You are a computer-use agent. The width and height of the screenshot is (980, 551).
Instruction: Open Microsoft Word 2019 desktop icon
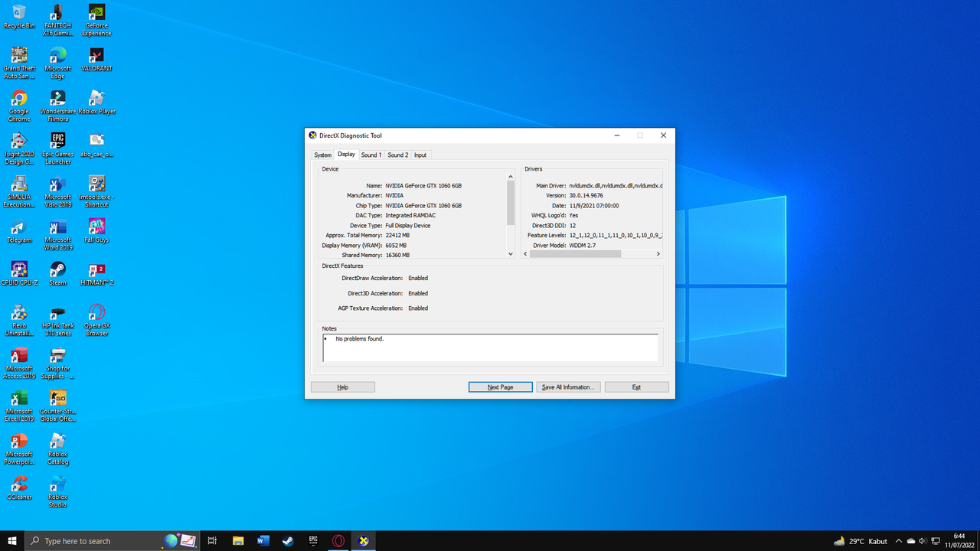tap(57, 234)
